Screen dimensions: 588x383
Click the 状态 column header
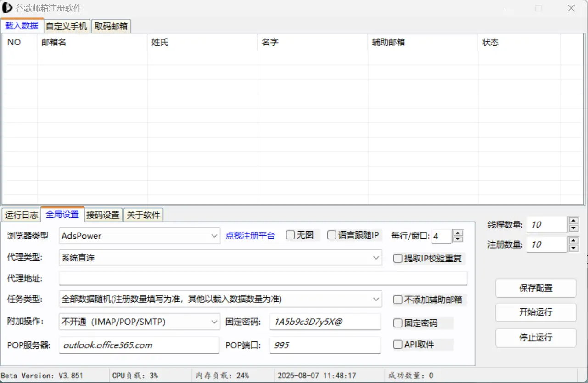[x=519, y=42]
